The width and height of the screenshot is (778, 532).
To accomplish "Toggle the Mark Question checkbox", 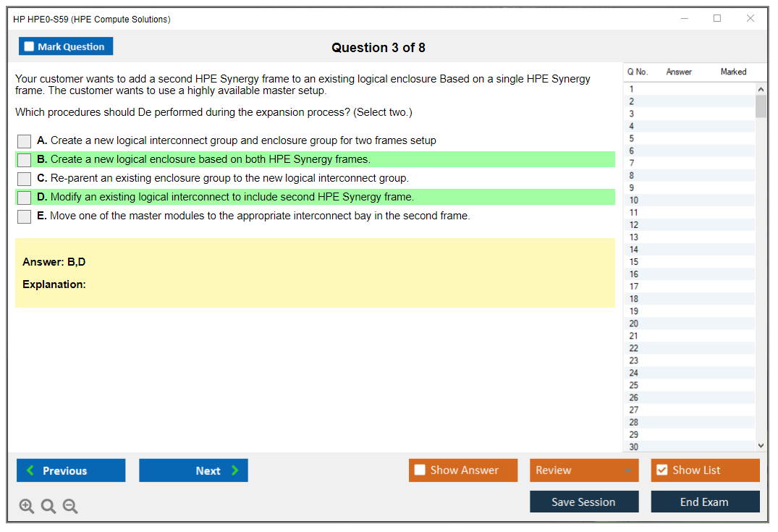I will (x=30, y=47).
